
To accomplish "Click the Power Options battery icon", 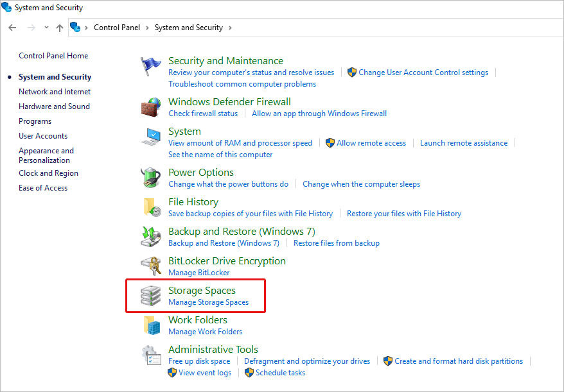I will [151, 178].
